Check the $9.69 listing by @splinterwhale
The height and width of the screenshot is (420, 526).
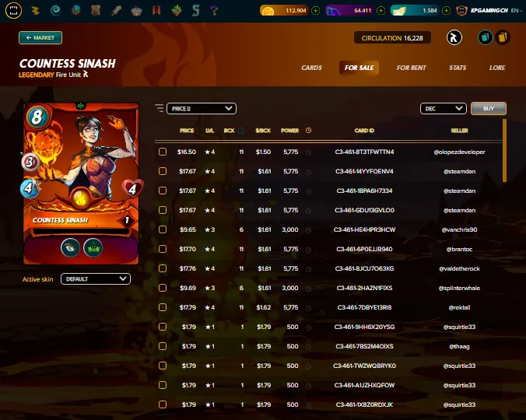(163, 288)
